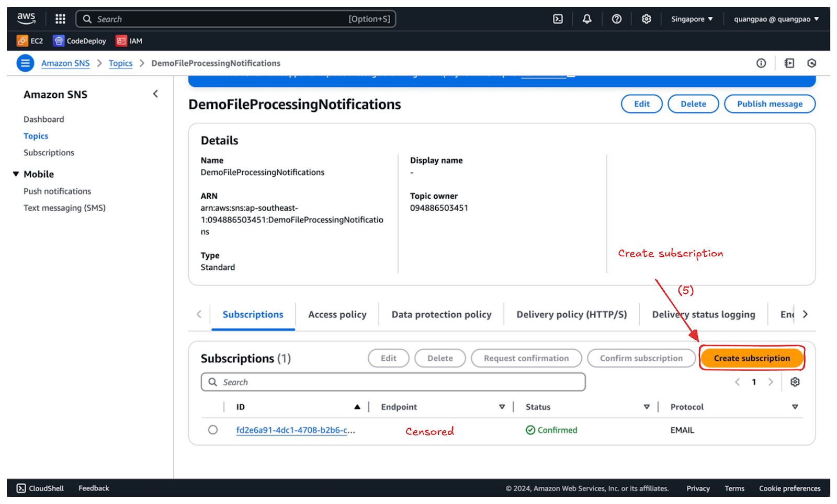Open EC2 shortcut in favorites bar
837x504 pixels.
coord(30,41)
